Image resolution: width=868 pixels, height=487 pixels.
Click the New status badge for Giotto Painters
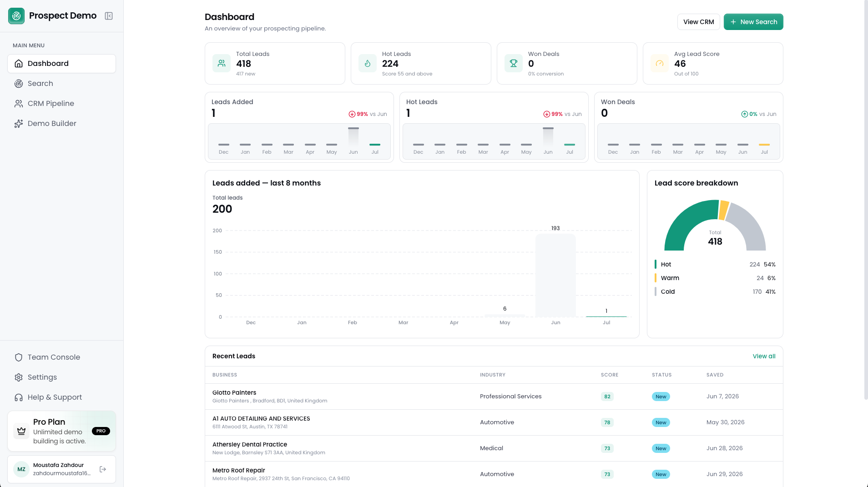661,397
